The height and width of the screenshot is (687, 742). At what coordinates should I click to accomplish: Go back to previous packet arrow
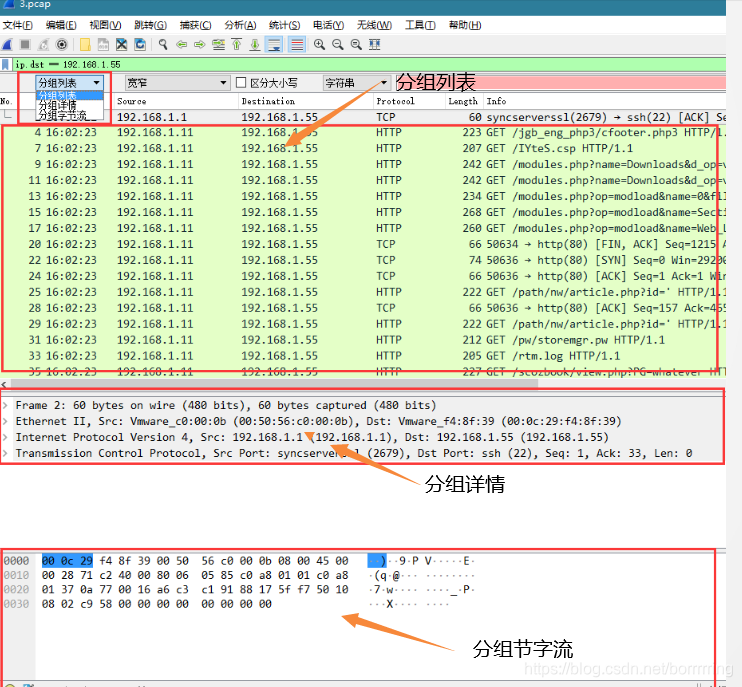(182, 45)
